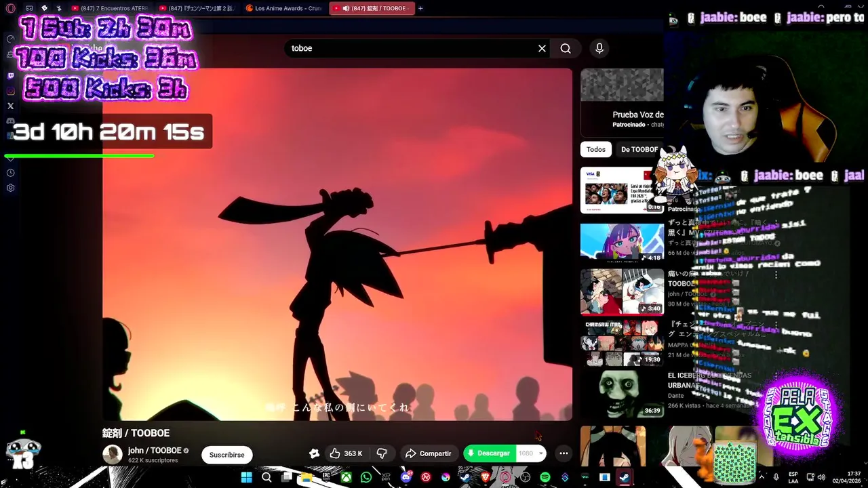
Task: Mute the tab via the speaker icon
Action: coord(346,8)
